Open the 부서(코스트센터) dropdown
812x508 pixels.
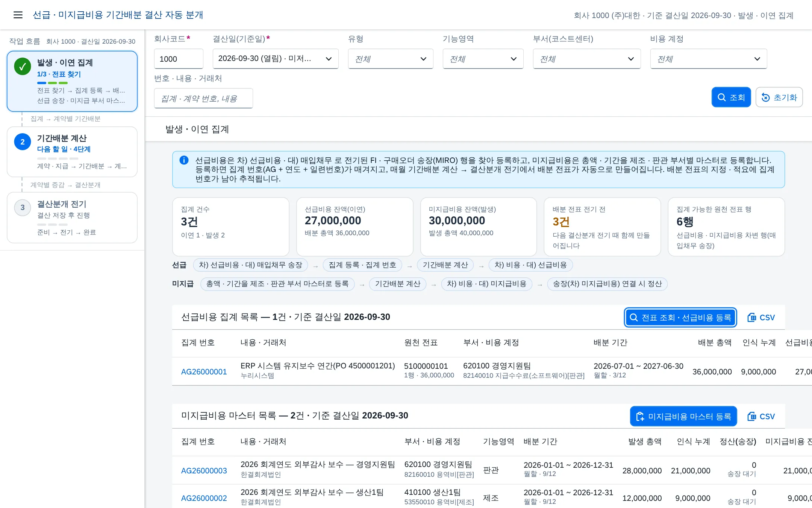587,59
